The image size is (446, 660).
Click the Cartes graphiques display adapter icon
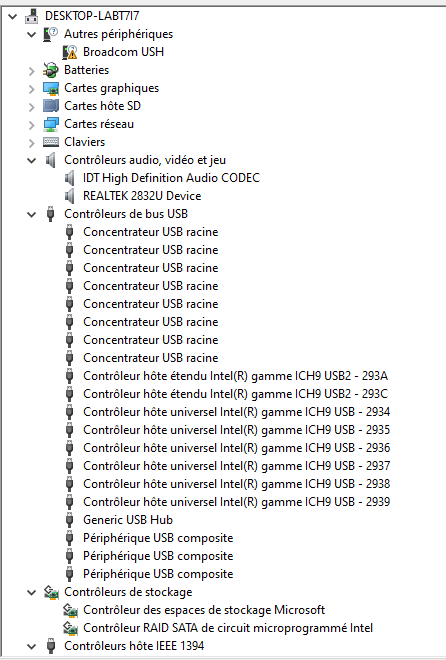coord(51,88)
